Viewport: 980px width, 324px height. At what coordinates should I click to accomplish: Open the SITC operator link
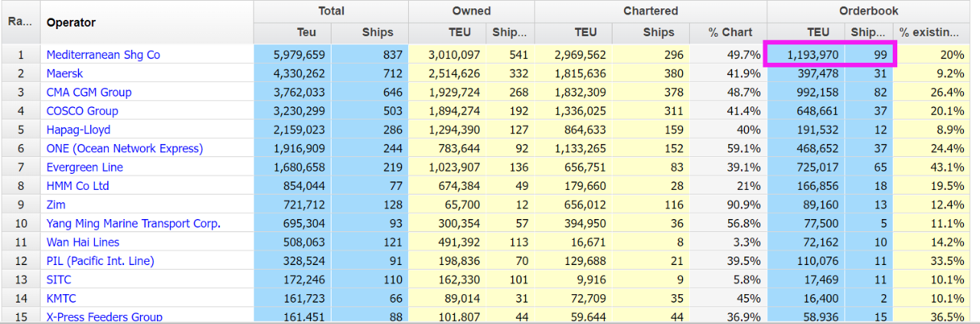(60, 280)
